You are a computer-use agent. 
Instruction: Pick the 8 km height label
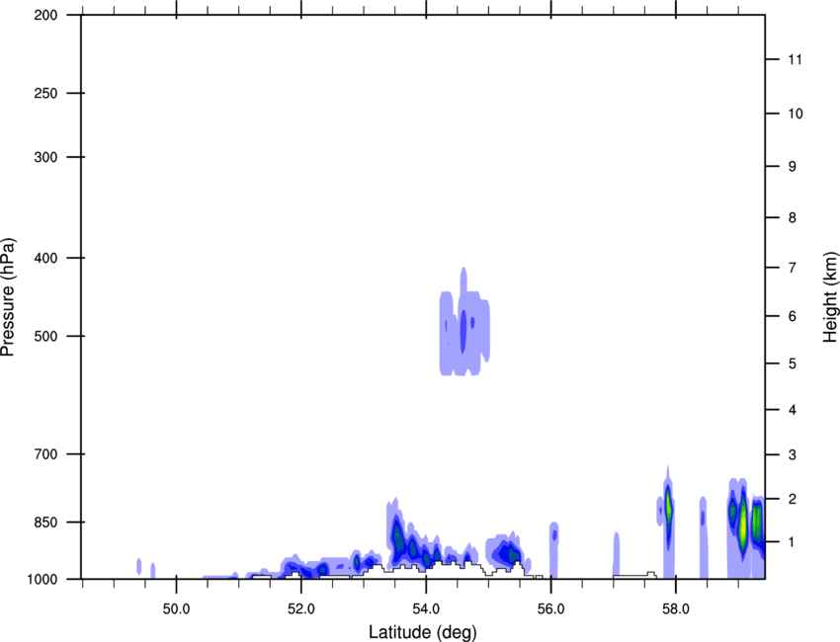coord(792,218)
